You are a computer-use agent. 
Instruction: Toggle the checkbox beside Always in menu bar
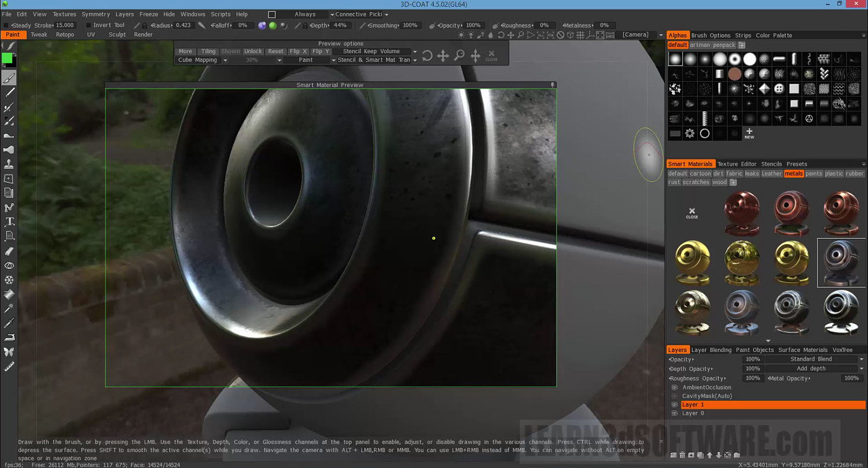point(271,14)
